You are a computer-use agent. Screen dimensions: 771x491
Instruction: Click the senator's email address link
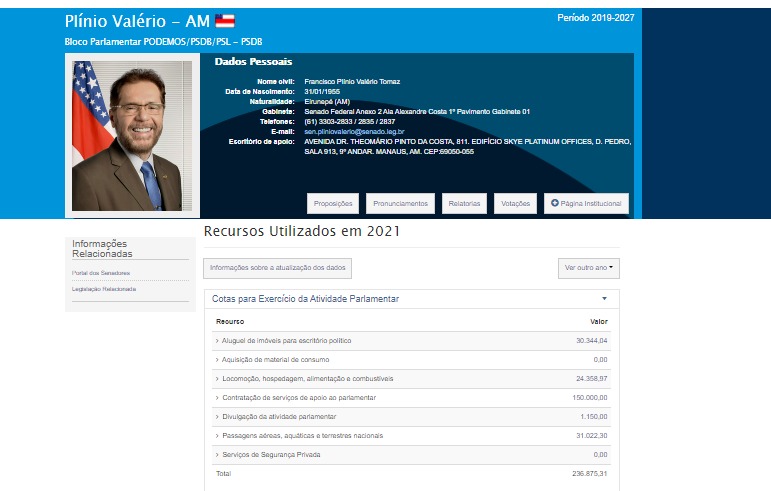(x=353, y=131)
